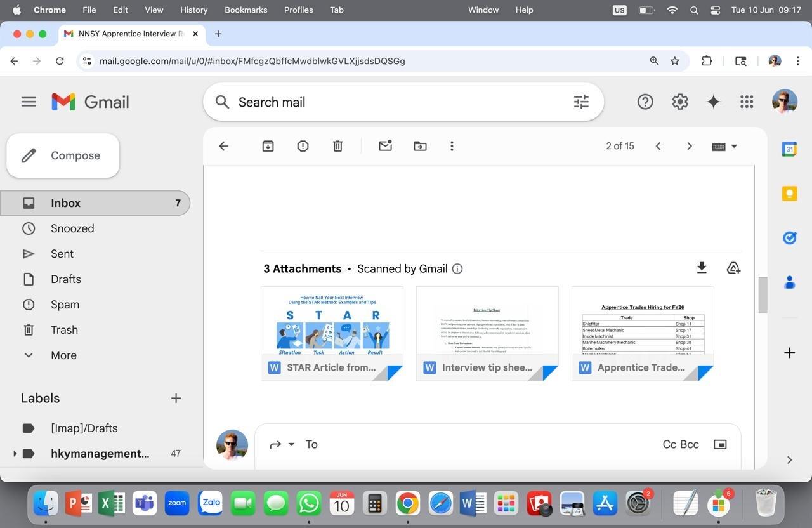Open the History menu in menu bar
The height and width of the screenshot is (528, 812).
pos(193,10)
